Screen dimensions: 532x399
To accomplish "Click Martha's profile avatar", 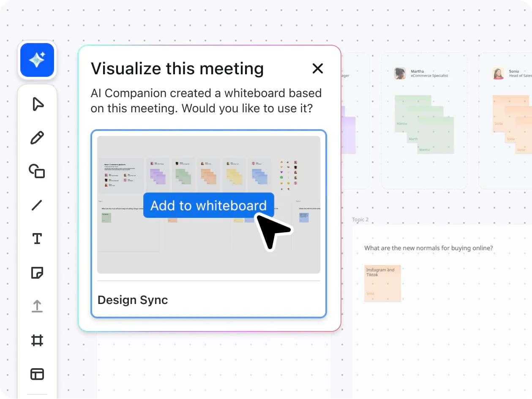I will point(400,73).
